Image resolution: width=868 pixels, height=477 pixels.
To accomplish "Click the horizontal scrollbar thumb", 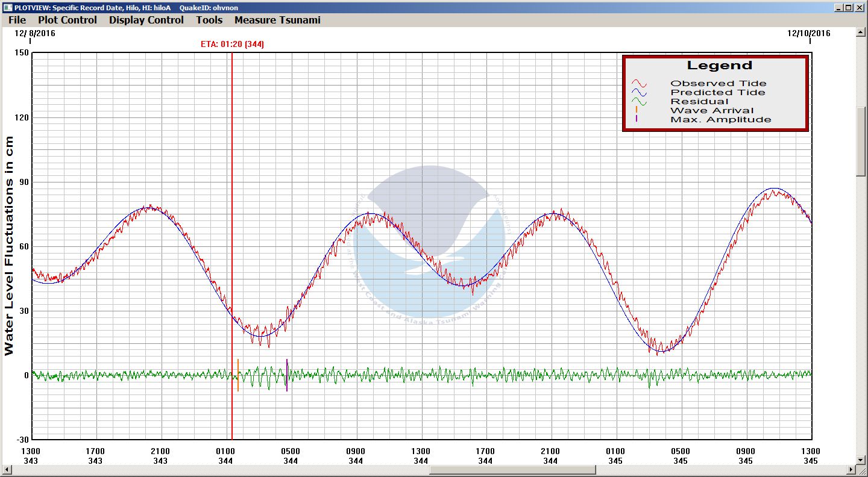I will pyautogui.click(x=512, y=470).
